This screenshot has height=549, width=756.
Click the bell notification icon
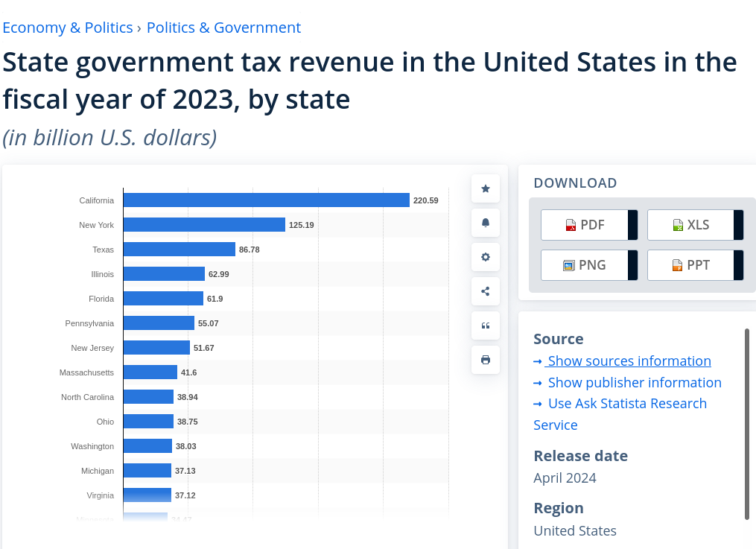coord(486,223)
